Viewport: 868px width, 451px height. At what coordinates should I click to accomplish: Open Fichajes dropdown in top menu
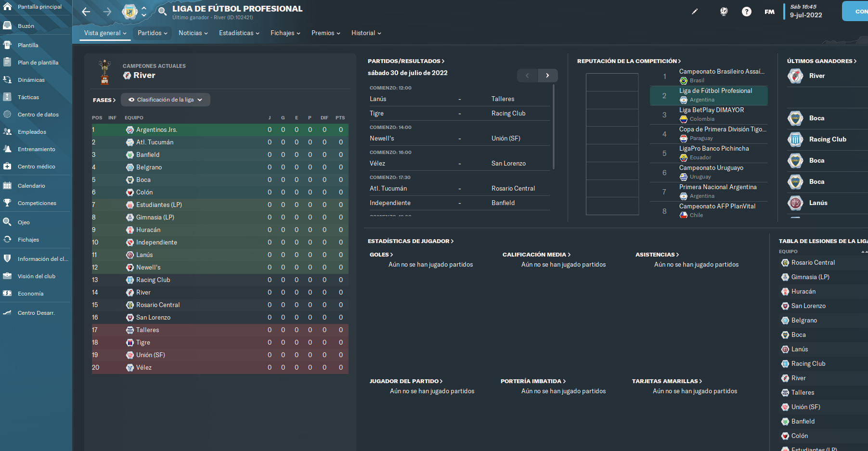point(285,33)
